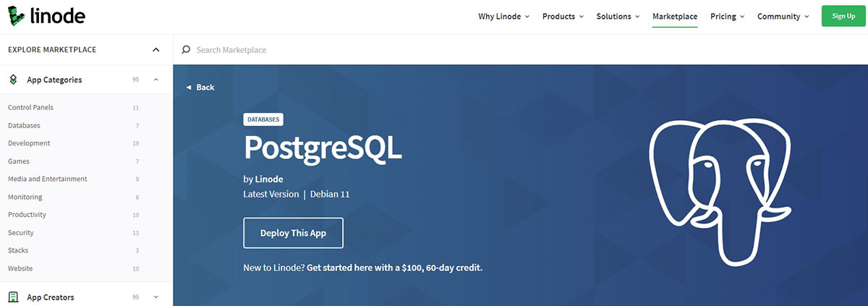Collapse the App Categories chevron

pyautogui.click(x=156, y=80)
